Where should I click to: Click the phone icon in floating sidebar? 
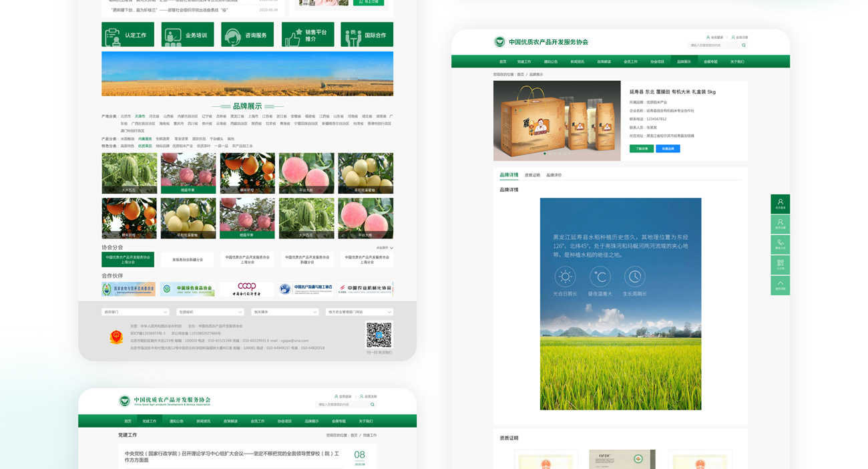tap(780, 245)
